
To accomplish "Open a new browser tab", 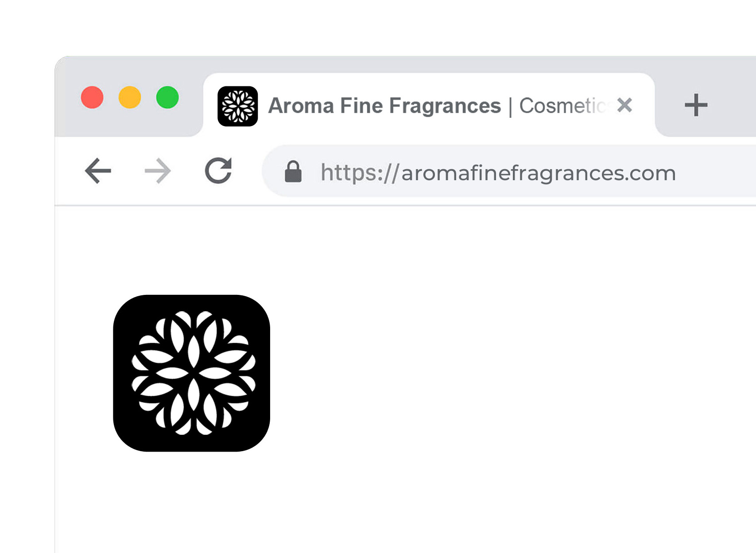I will point(696,105).
